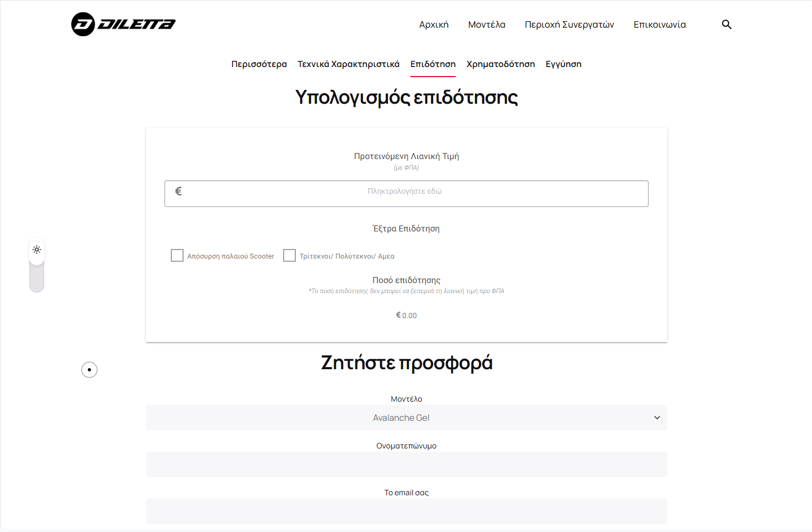
Task: Open Επικοινωνία in the main menu
Action: tap(660, 24)
